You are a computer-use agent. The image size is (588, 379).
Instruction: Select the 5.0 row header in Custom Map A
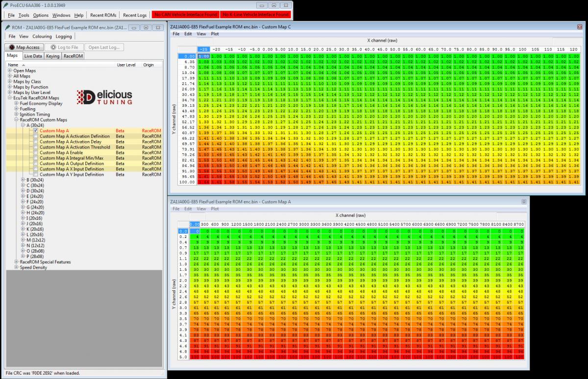(x=183, y=356)
